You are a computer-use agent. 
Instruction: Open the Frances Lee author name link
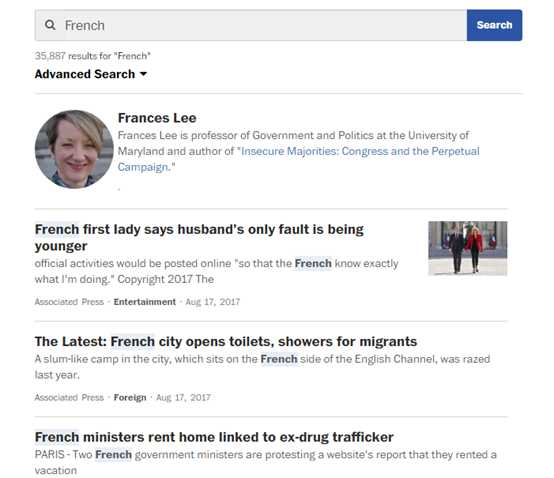(x=157, y=118)
